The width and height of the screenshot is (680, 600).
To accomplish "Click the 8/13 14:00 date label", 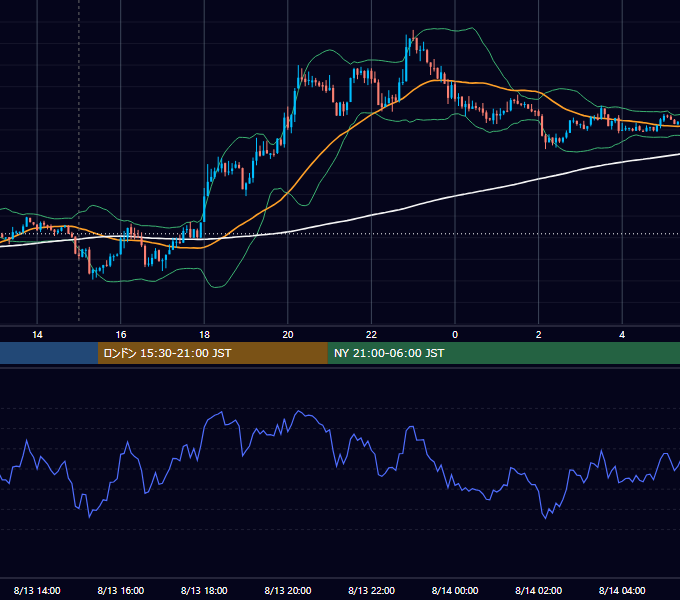I will pyautogui.click(x=37, y=590).
